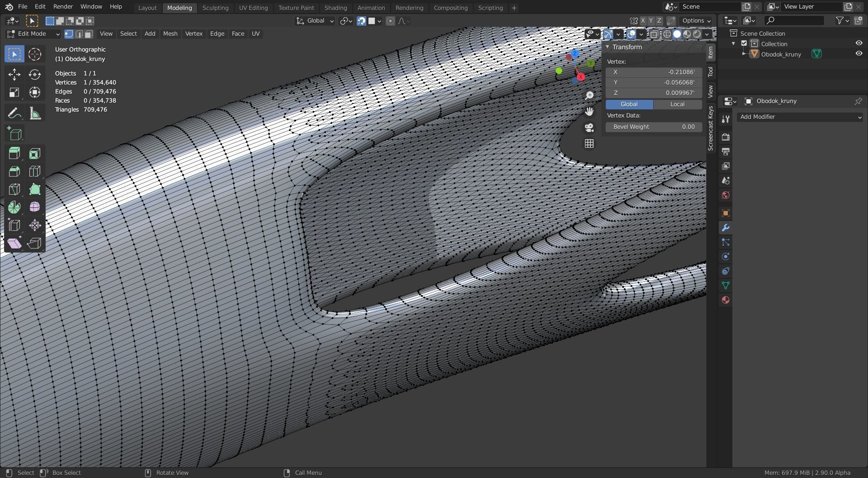Image resolution: width=868 pixels, height=478 pixels.
Task: Open the Render menu
Action: pyautogui.click(x=63, y=7)
